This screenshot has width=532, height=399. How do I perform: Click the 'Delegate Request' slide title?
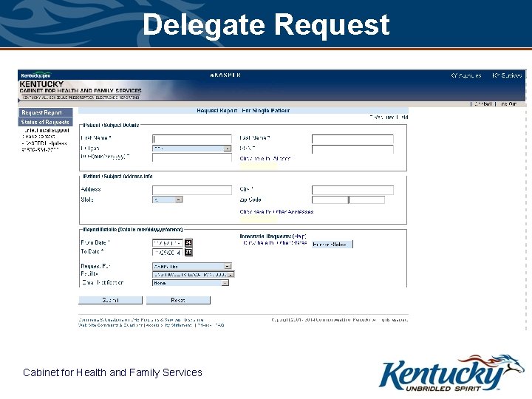click(266, 25)
